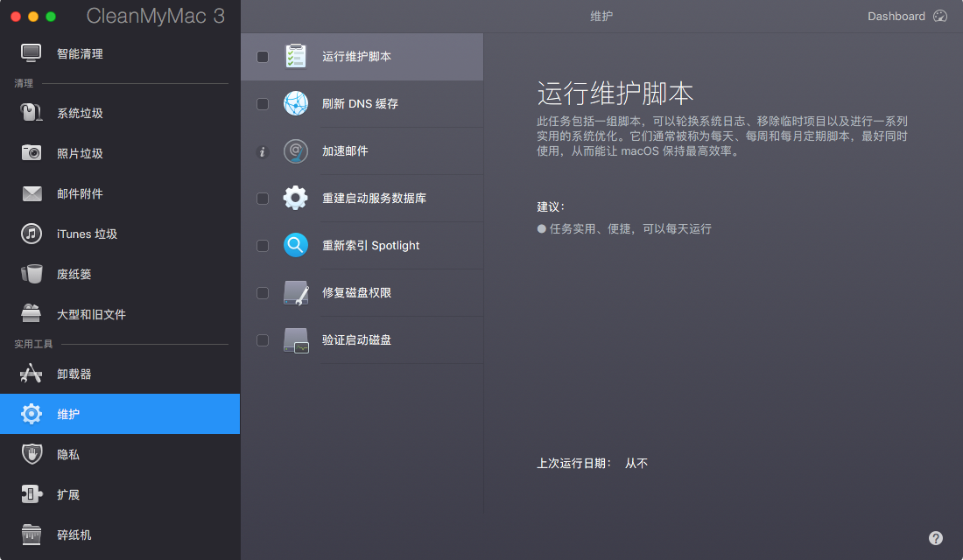Tick the 重建启动服务数据库 checkbox
963x560 pixels.
coord(263,199)
